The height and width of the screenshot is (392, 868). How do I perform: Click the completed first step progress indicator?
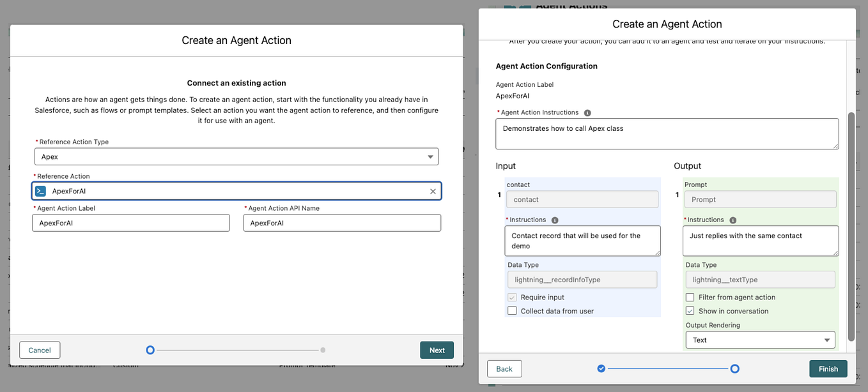tap(601, 368)
